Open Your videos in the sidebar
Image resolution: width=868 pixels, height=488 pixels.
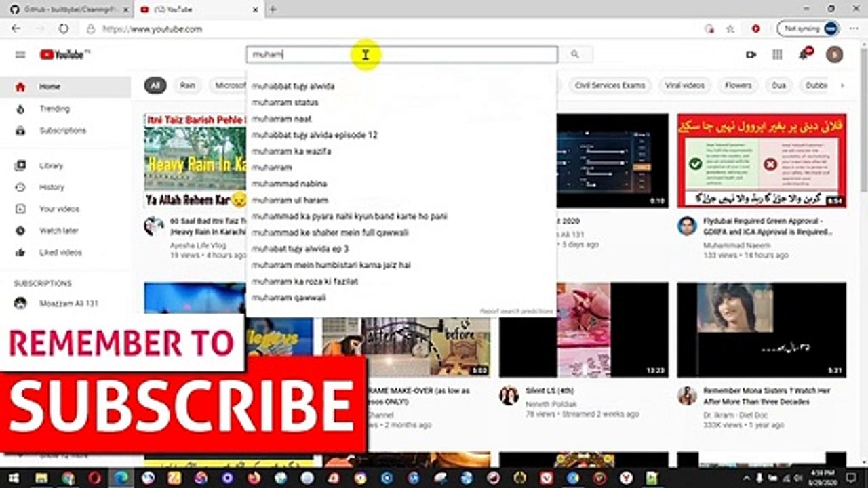tap(65, 209)
